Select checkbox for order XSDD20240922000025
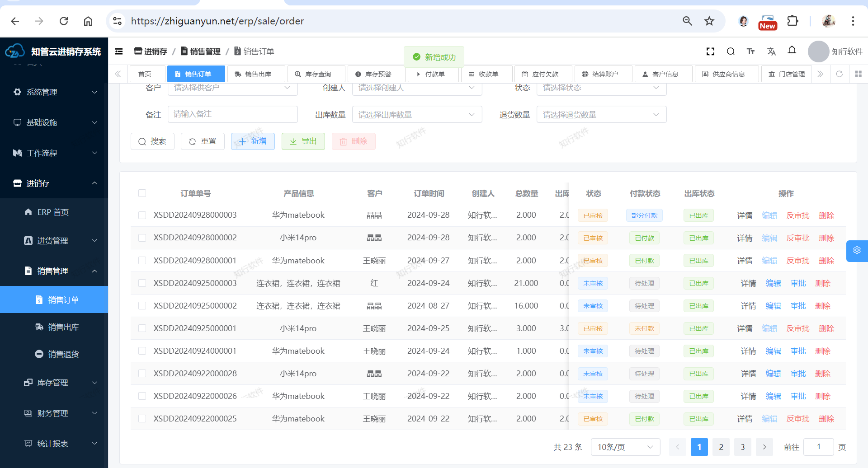Viewport: 868px width, 468px height. [142, 419]
